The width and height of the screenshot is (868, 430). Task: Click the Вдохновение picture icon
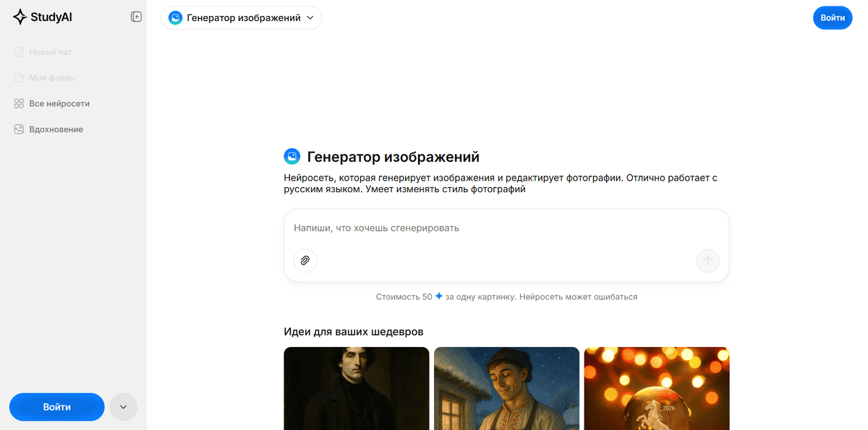click(17, 129)
